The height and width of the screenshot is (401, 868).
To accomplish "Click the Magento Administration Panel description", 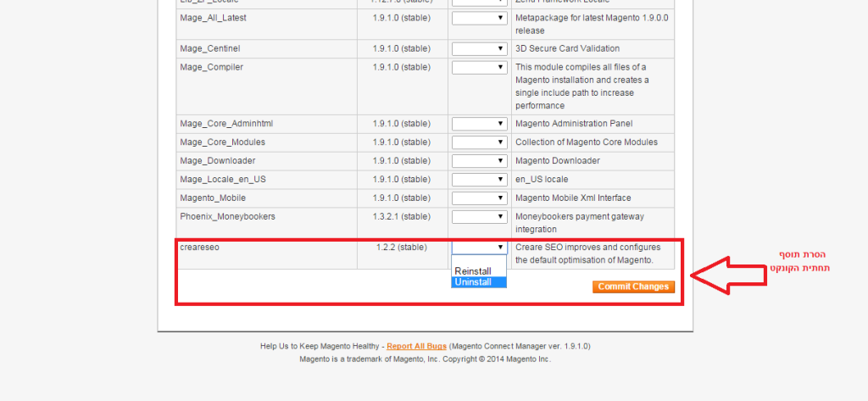I will click(574, 124).
